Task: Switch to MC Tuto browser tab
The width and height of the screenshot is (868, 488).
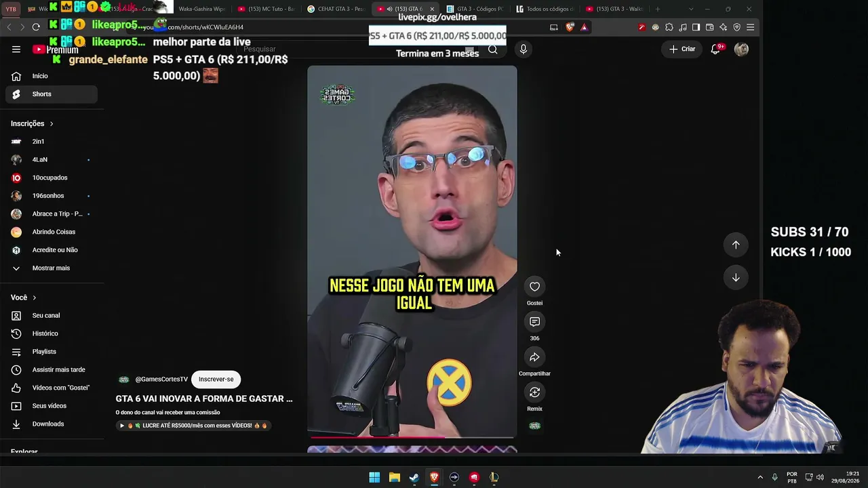Action: 266,9
